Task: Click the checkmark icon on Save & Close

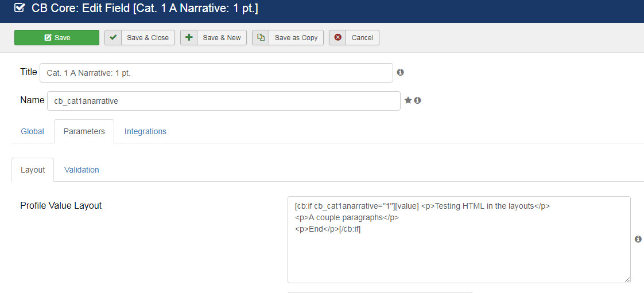Action: (x=113, y=37)
